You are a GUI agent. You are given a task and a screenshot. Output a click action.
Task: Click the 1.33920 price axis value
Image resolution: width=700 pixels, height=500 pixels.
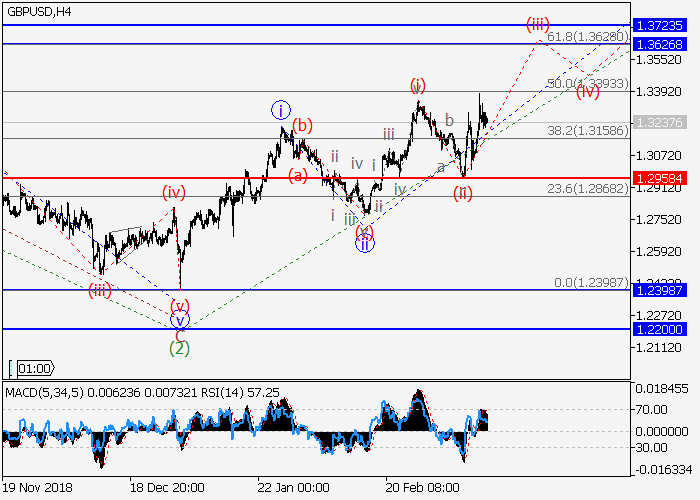click(x=659, y=92)
